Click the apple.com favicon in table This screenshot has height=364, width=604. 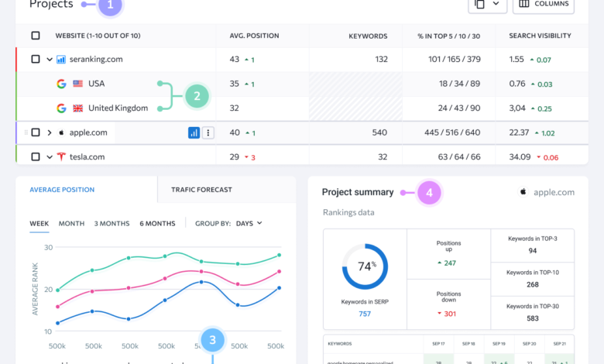[x=61, y=132]
